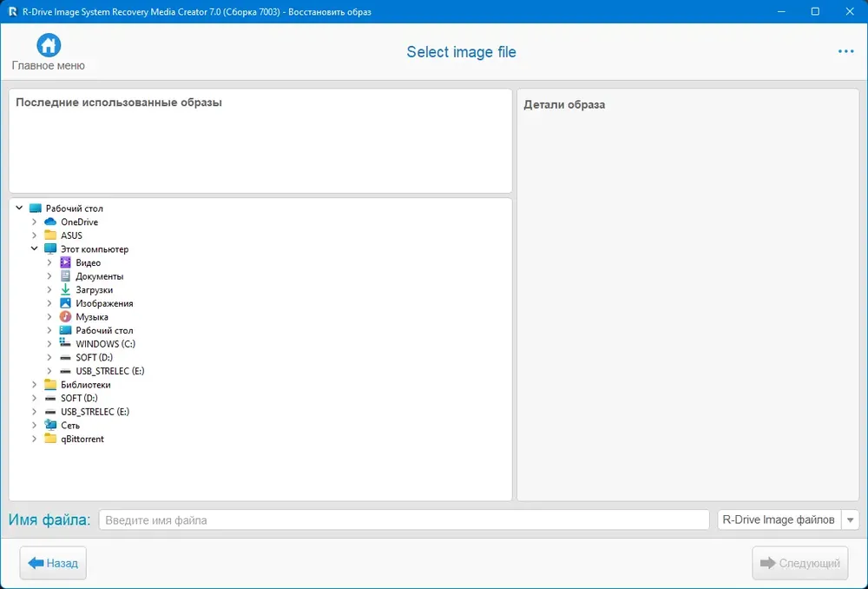This screenshot has width=868, height=589.
Task: Expand the Изображения node
Action: (49, 303)
